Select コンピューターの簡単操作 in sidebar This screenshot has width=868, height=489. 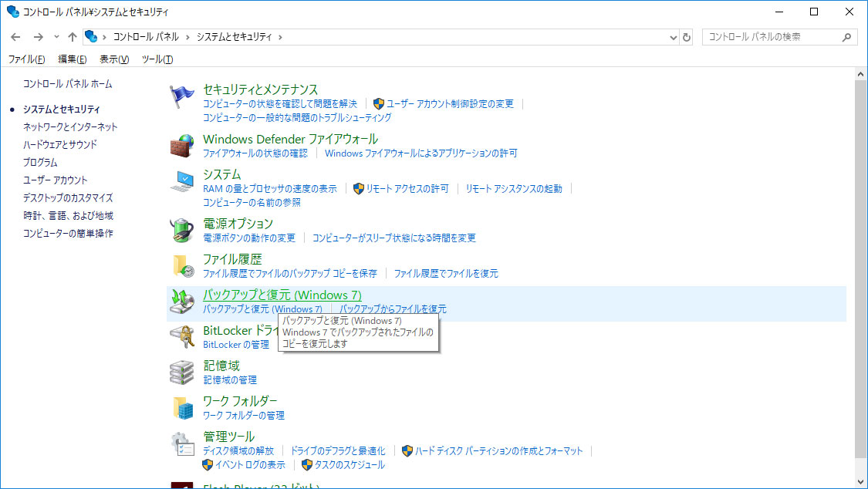click(68, 233)
